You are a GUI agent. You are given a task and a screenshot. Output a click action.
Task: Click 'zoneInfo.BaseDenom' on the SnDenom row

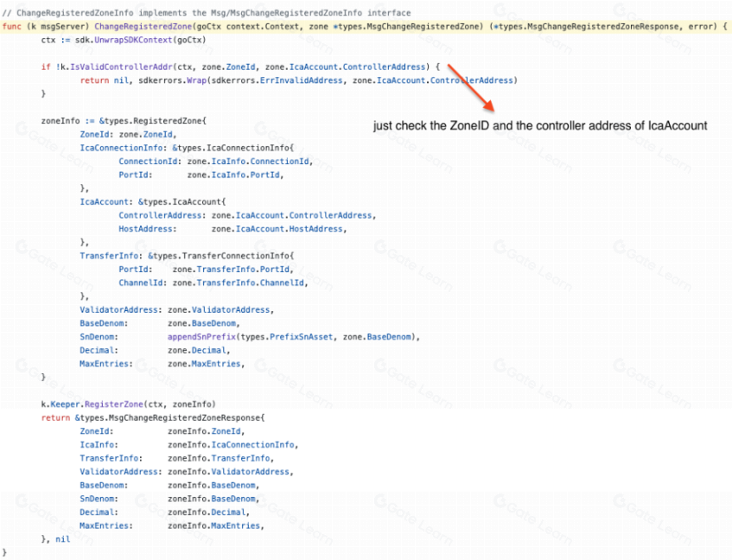[x=212, y=500]
